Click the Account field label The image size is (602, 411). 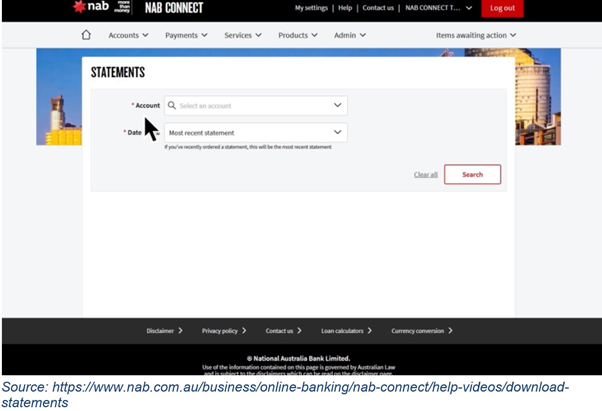pos(147,106)
